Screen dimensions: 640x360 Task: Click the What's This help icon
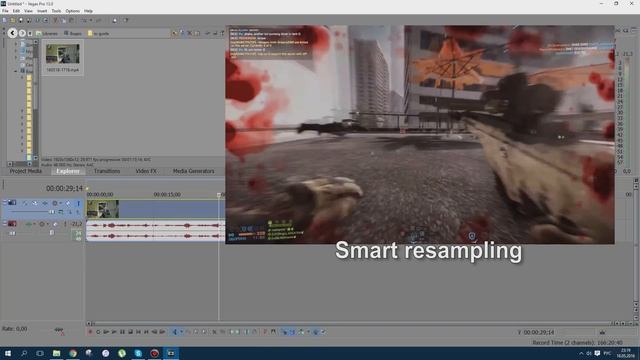point(126,20)
